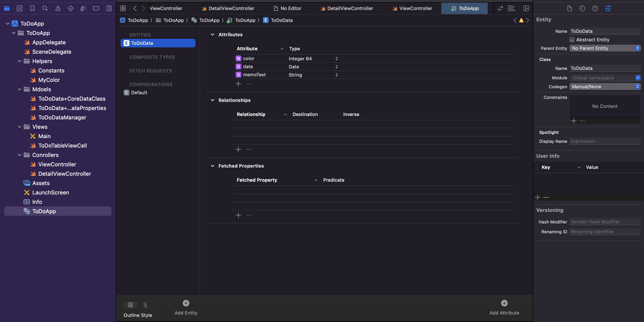Collapse the Attributes section
Image resolution: width=644 pixels, height=322 pixels.
coord(213,35)
